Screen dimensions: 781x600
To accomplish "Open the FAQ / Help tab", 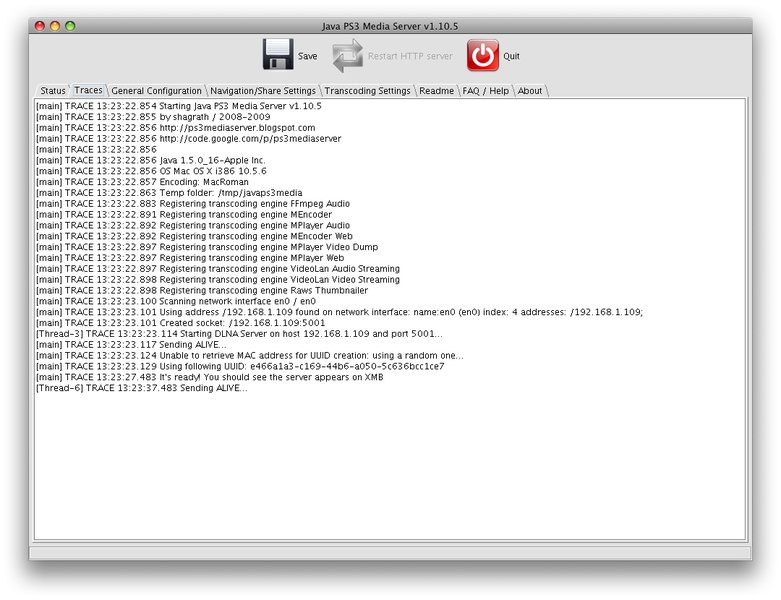I will [486, 91].
